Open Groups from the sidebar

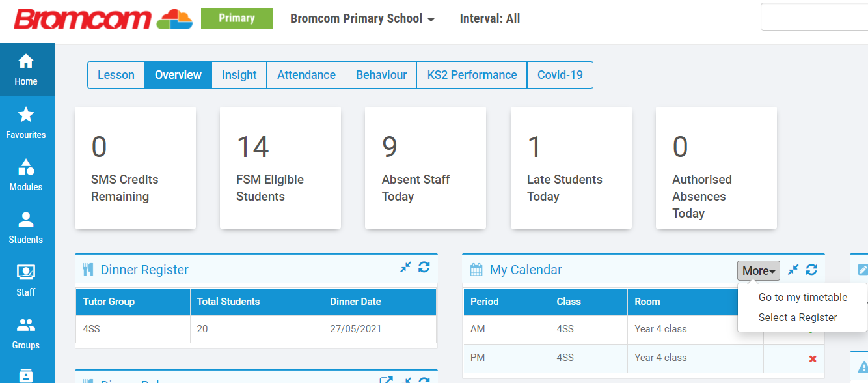[26, 333]
